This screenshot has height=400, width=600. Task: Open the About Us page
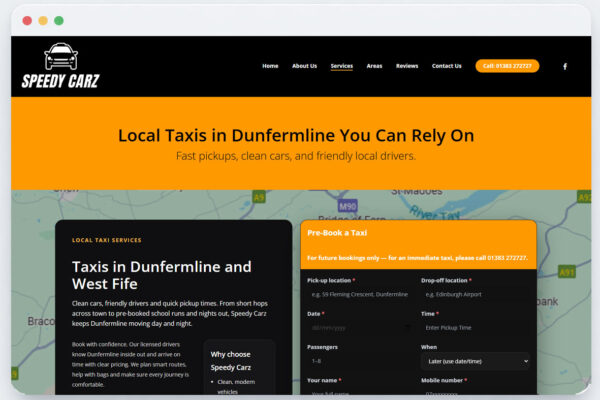pyautogui.click(x=304, y=66)
